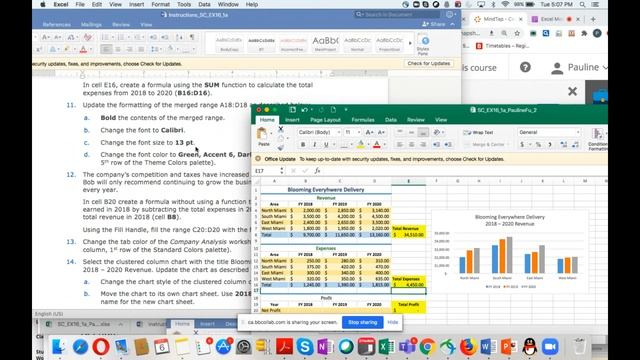Screen dimensions: 640x360
Task: Click Wrap Text button in Excel
Action: coord(478,133)
